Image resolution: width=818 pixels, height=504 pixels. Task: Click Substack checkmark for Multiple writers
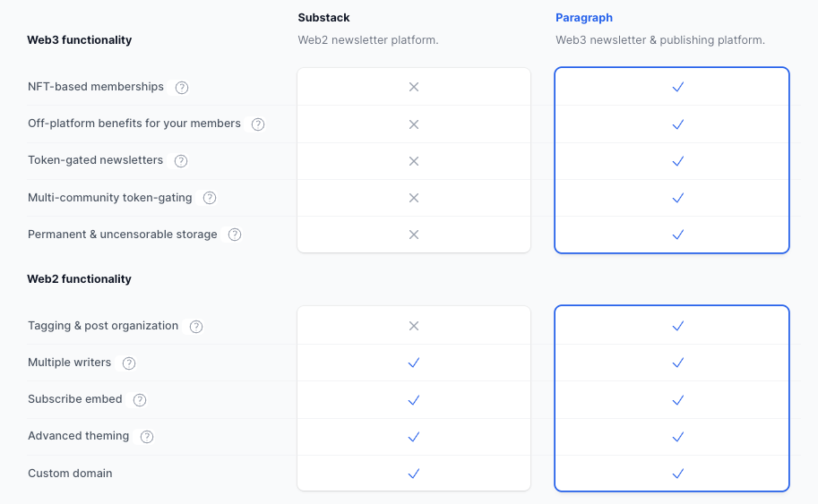414,363
